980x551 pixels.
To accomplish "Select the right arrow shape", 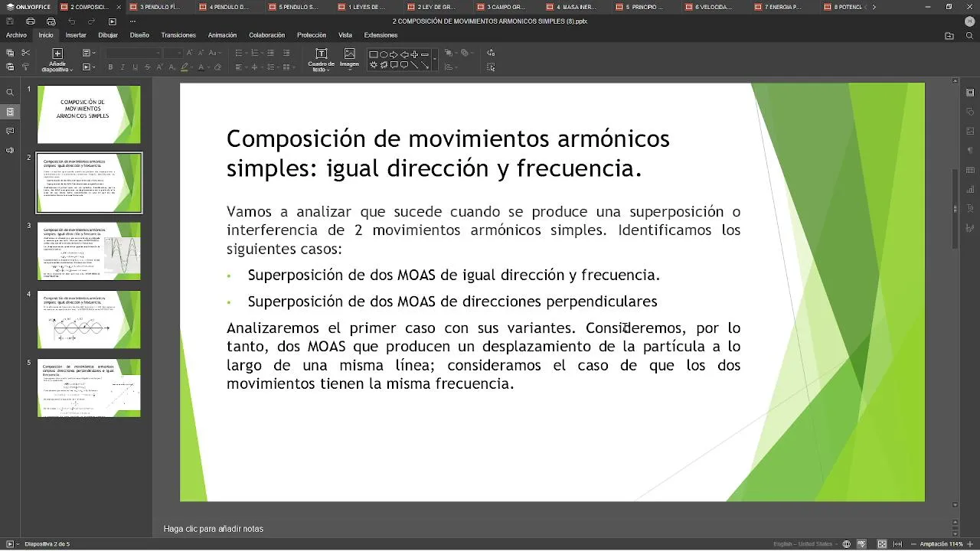I will [x=394, y=54].
